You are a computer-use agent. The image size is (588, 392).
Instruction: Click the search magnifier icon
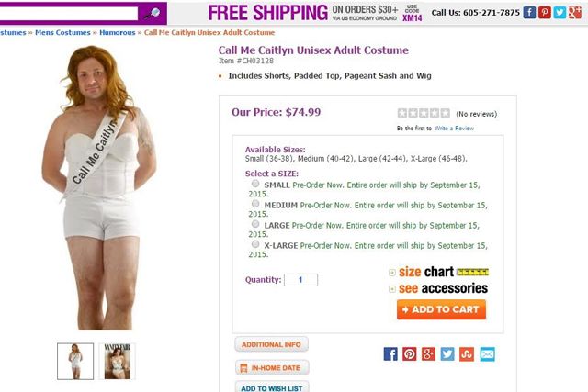[x=153, y=13]
